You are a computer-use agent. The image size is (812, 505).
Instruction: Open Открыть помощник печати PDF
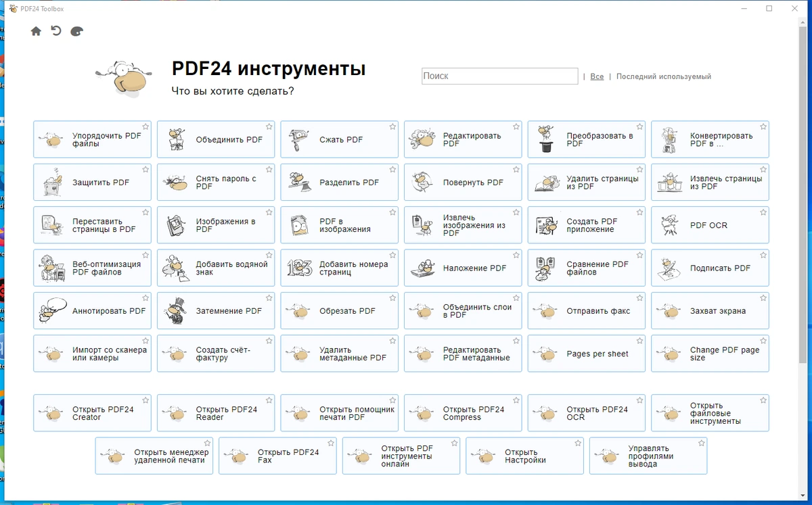click(x=340, y=413)
